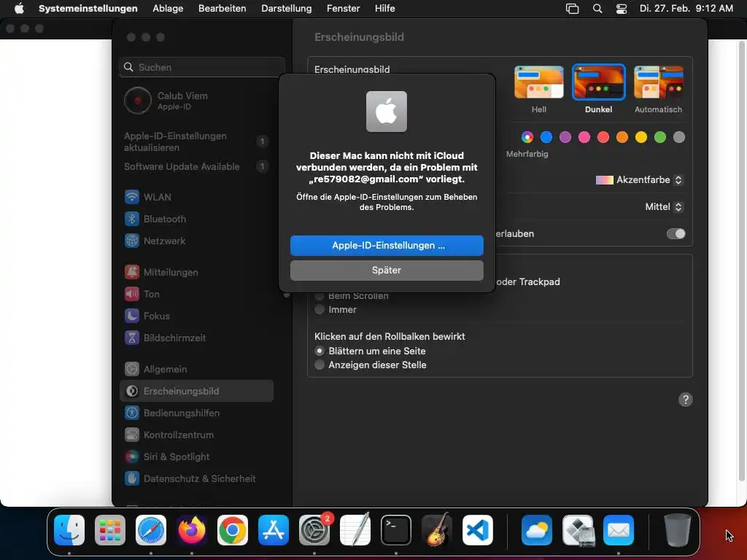The image size is (747, 560).
Task: Open Bedienungshilfen in sidebar
Action: pyautogui.click(x=196, y=413)
